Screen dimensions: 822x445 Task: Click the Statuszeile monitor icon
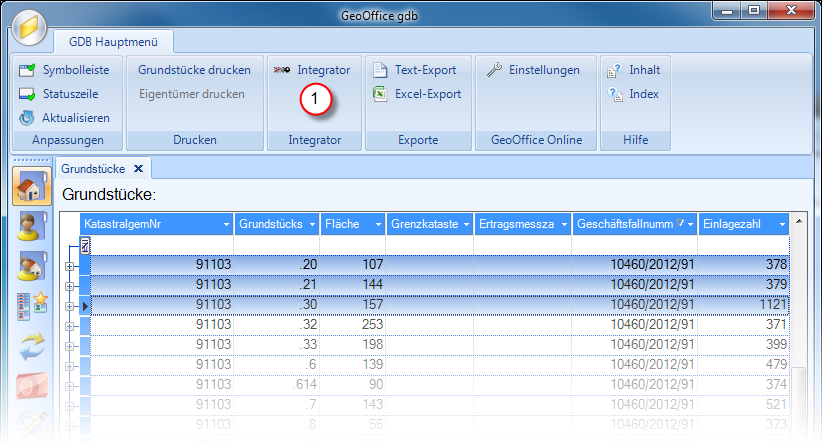27,94
